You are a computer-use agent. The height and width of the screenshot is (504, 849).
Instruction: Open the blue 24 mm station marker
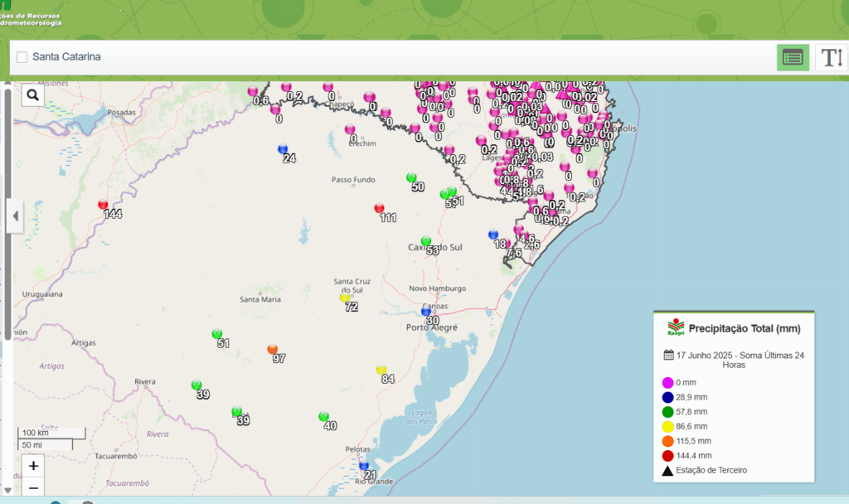click(x=283, y=149)
